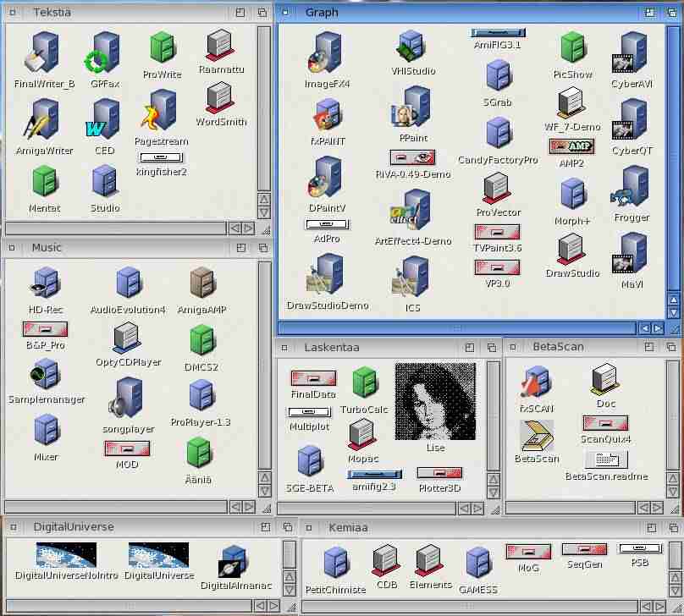Open the Frogger video player icon
The height and width of the screenshot is (616, 684).
tap(632, 190)
